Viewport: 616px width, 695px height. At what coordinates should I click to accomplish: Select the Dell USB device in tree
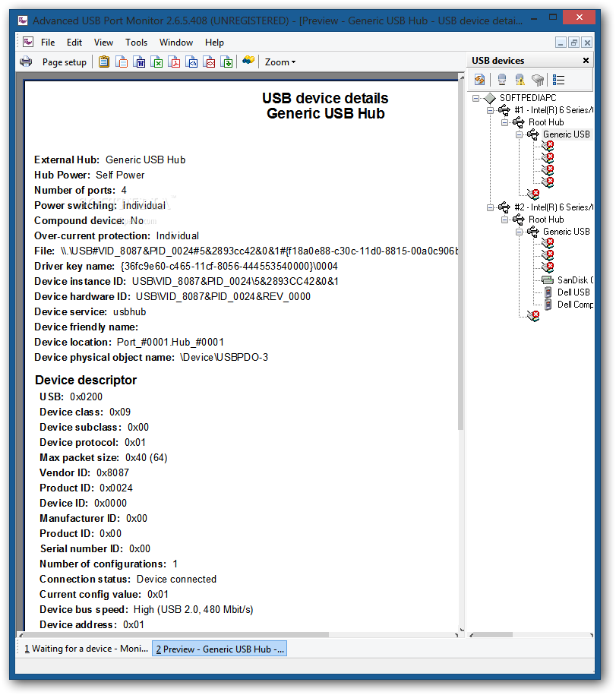pyautogui.click(x=573, y=292)
